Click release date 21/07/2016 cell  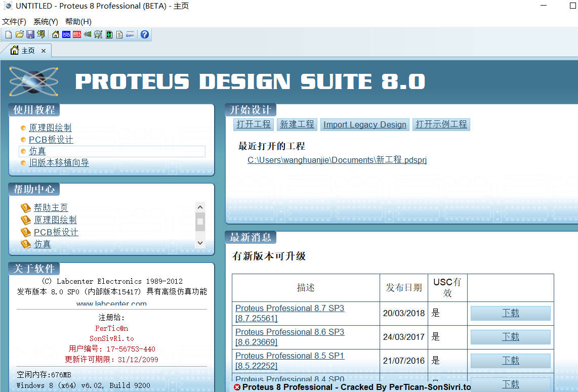(404, 361)
